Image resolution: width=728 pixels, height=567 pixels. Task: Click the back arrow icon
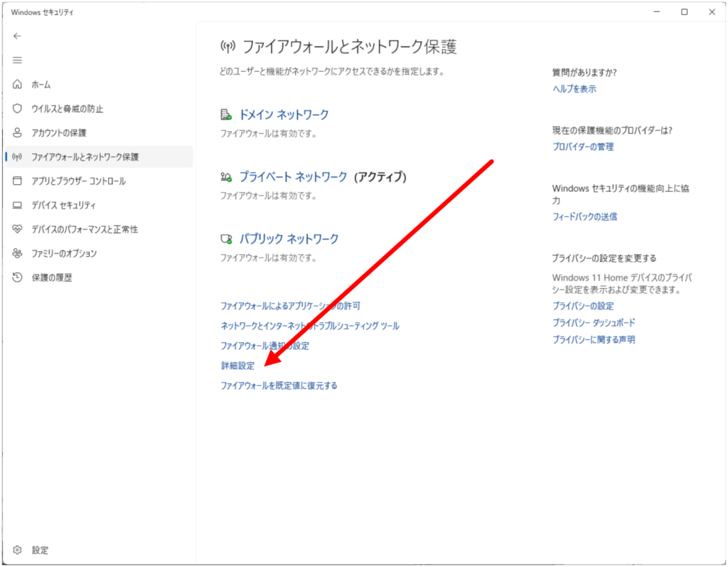(18, 36)
